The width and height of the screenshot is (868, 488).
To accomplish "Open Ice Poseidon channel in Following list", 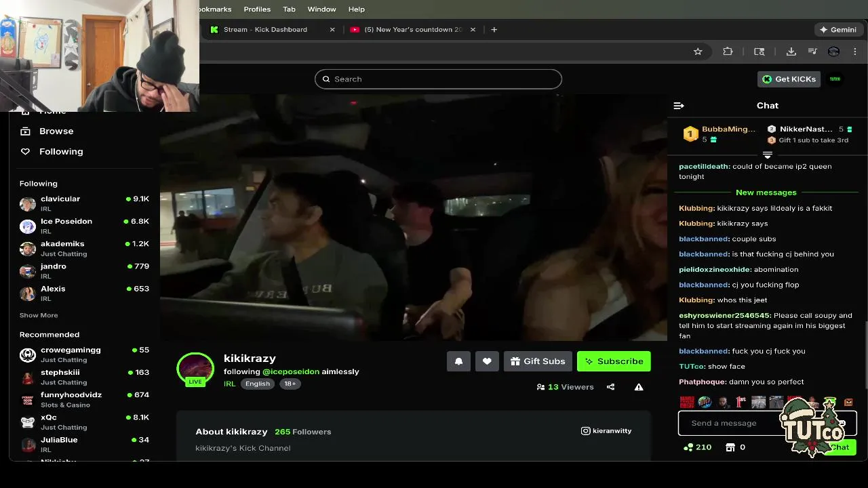I will (x=85, y=226).
